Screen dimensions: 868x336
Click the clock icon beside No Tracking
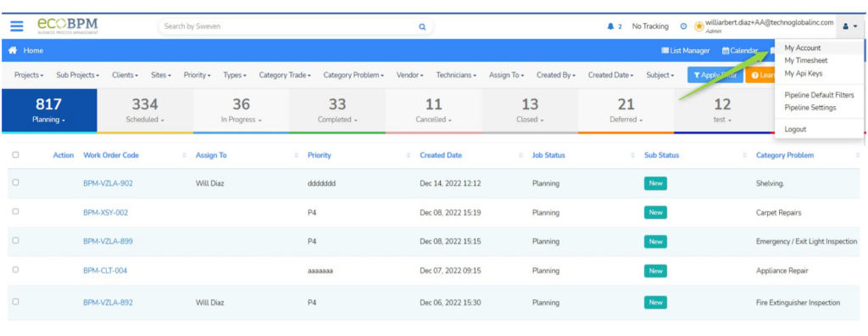click(683, 26)
